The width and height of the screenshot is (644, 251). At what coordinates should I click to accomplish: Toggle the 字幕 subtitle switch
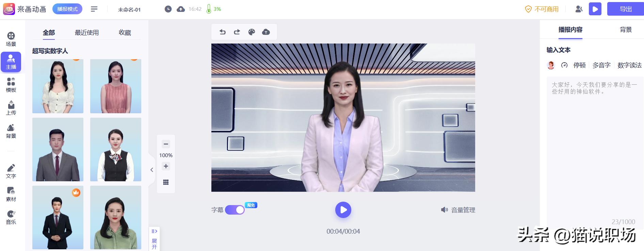click(235, 210)
